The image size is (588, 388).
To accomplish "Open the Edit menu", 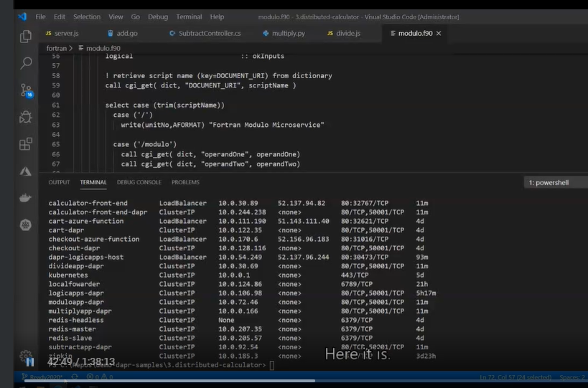I will (60, 16).
